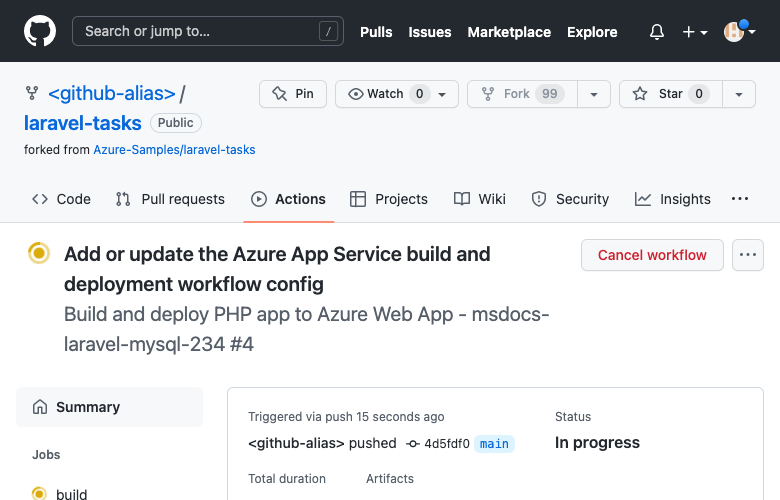Show more repository tabs ellipsis
The height and width of the screenshot is (500, 780).
(x=740, y=199)
